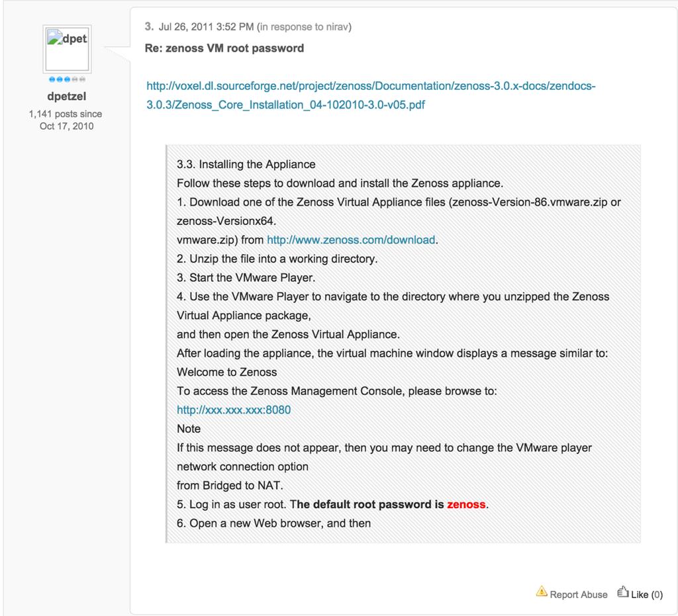Follow the zenoss.com/download link
The width and height of the screenshot is (678, 616).
point(351,240)
